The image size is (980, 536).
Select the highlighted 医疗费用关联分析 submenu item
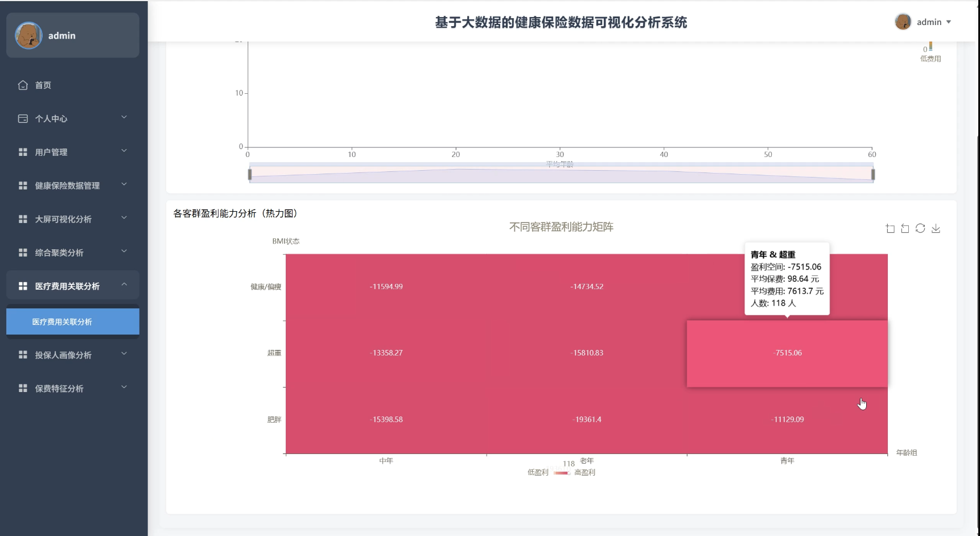[x=73, y=321]
